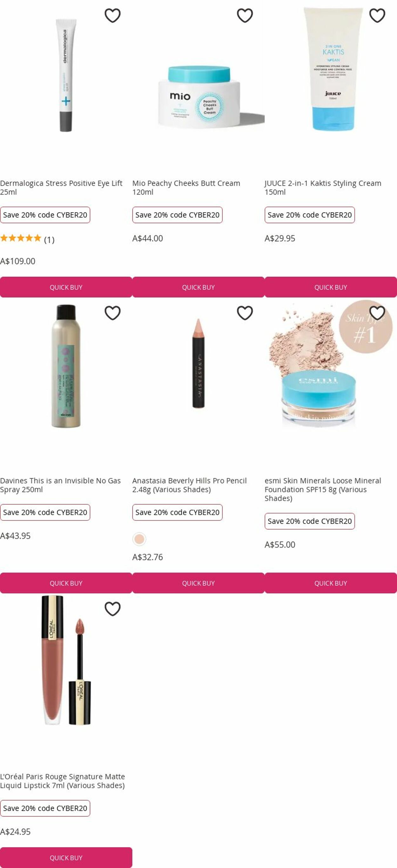The width and height of the screenshot is (397, 868).
Task: Add esmi Mineral Foundation to wishlist
Action: [377, 313]
